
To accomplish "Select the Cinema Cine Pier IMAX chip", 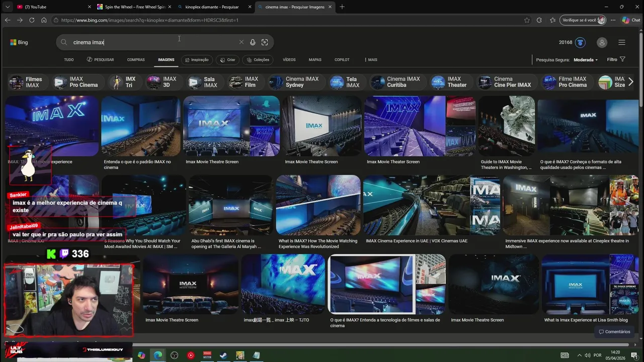I will click(506, 82).
